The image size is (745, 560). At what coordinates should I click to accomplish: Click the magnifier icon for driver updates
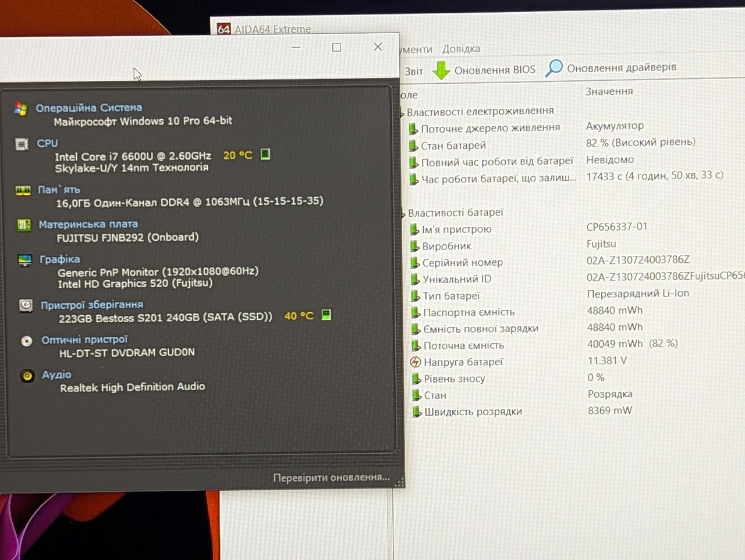coord(554,68)
